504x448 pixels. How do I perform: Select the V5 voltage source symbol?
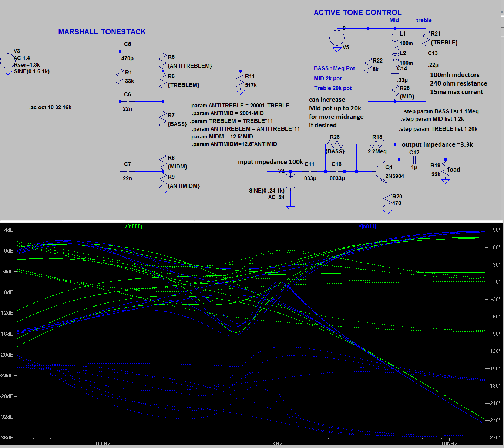click(337, 37)
